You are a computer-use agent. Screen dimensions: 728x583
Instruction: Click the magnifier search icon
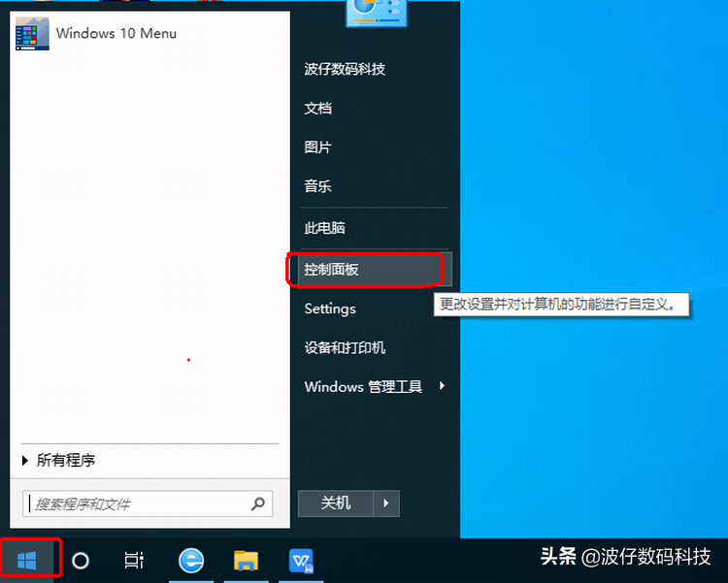(258, 503)
